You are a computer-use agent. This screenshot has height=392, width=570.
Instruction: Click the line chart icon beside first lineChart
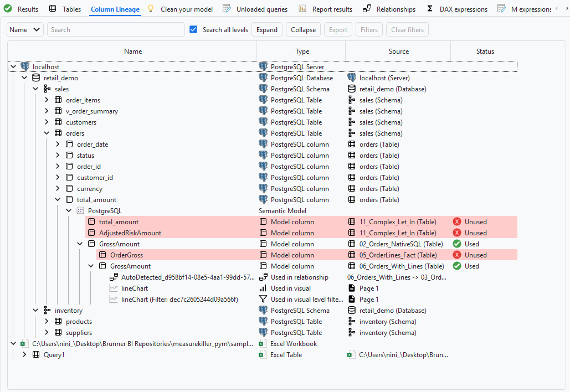pyautogui.click(x=114, y=288)
